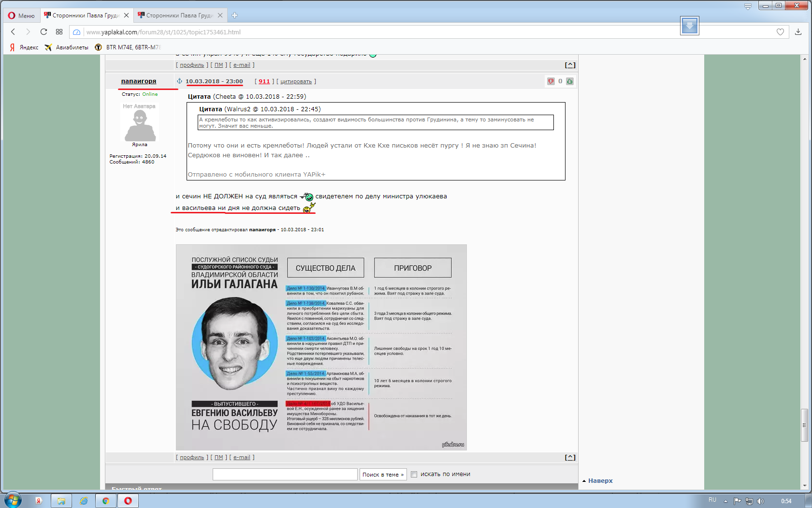
Task: Click цитировать to quote the post
Action: (x=296, y=81)
